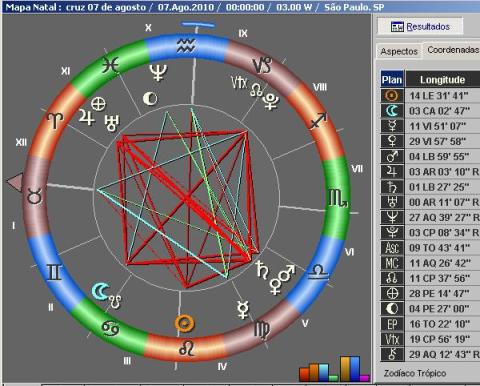Image resolution: width=480 pixels, height=386 pixels.
Task: Select the Part of Fortune table icon
Action: (x=392, y=294)
